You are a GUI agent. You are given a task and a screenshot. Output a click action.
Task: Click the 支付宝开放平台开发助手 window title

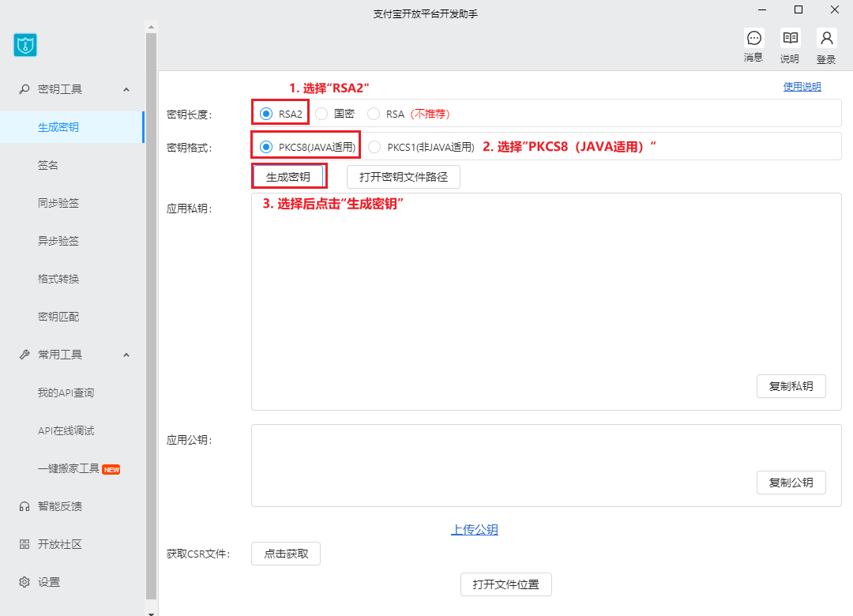pos(426,14)
